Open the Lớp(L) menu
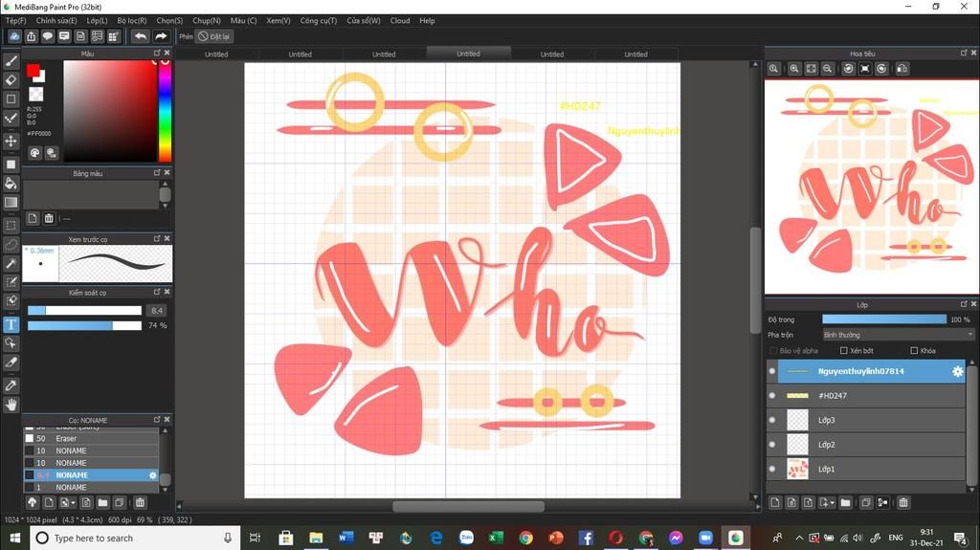Viewport: 980px width, 550px height. point(97,21)
